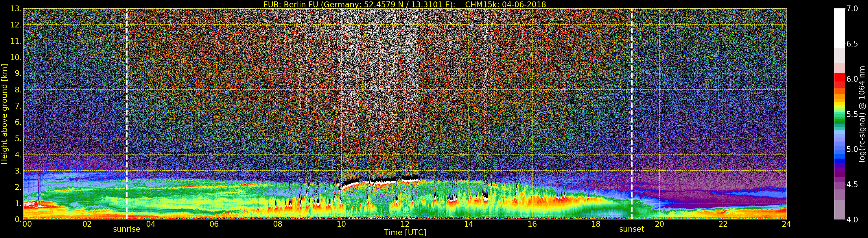The image size is (868, 238).
Task: Click the '4.' height tick label
Action: click(x=18, y=155)
